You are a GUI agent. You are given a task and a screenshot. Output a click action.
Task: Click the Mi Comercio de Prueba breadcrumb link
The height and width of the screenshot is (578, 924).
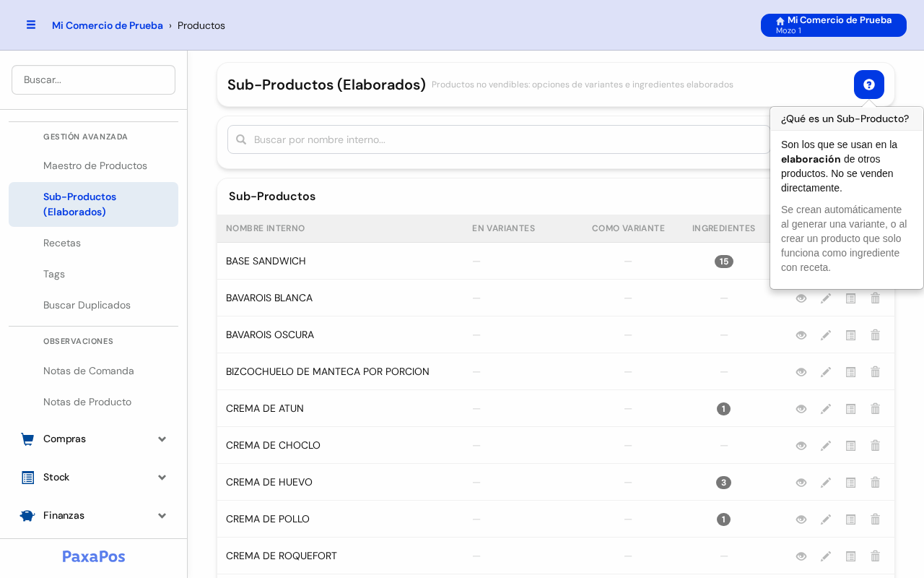108,25
